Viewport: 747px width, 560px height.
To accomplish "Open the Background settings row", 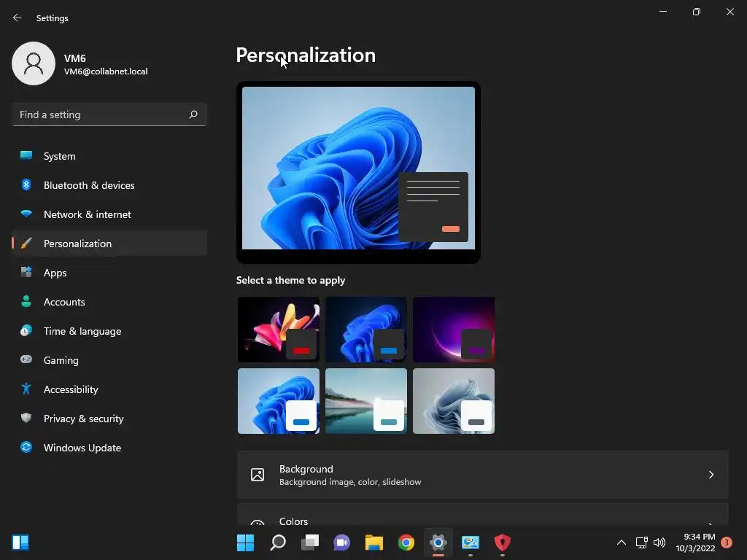I will (483, 475).
